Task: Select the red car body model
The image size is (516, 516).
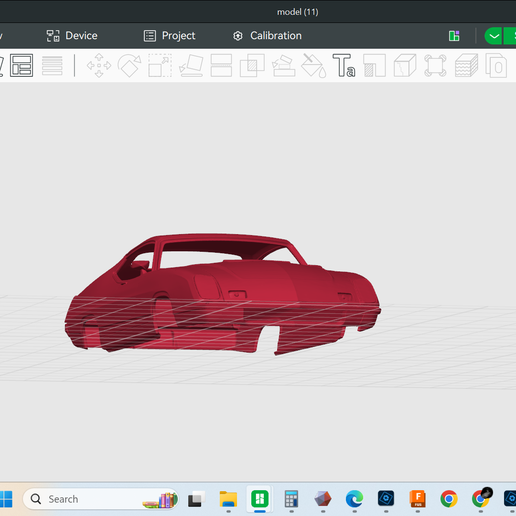Action: coord(223,294)
